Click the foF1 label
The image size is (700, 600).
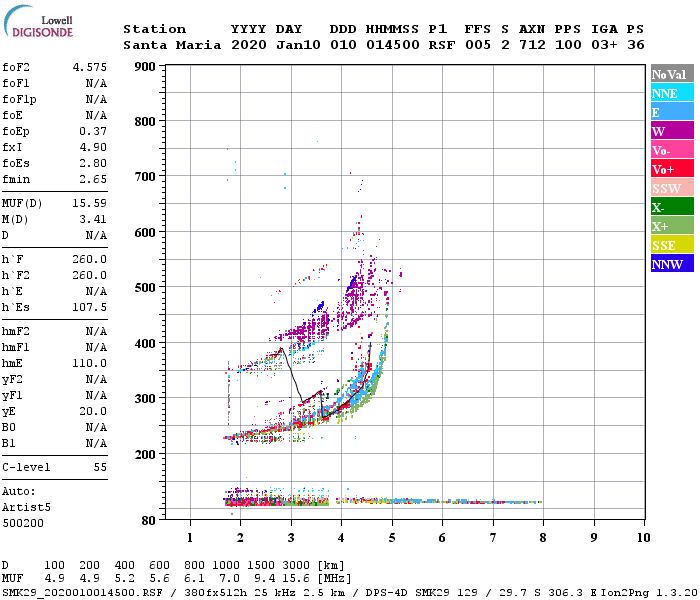16,83
